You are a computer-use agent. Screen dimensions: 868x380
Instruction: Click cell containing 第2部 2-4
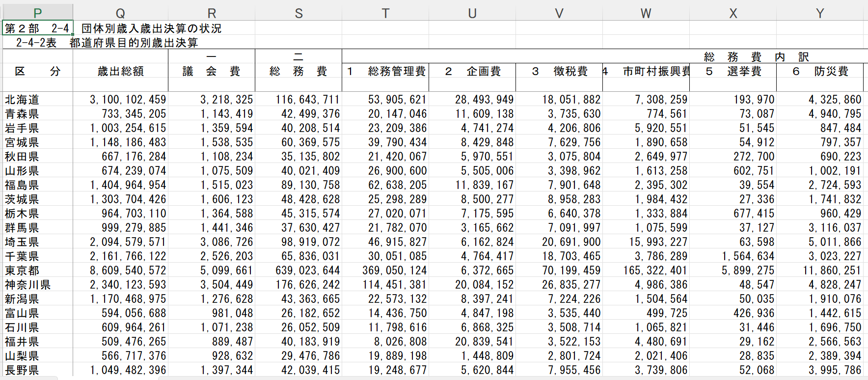(37, 28)
